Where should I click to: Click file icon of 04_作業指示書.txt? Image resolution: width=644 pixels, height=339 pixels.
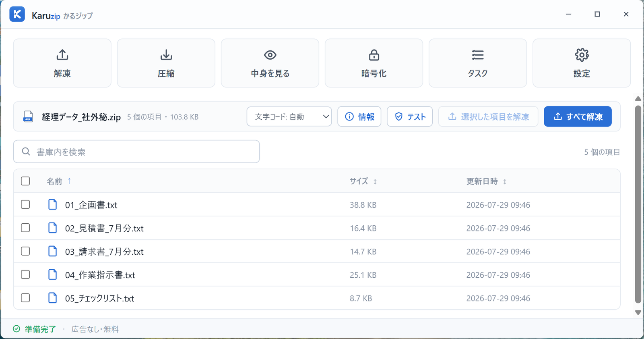(52, 275)
